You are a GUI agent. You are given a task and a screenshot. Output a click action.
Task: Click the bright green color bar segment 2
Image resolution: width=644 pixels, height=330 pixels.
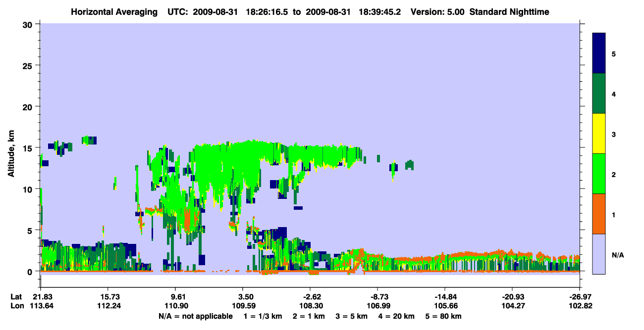(x=599, y=174)
